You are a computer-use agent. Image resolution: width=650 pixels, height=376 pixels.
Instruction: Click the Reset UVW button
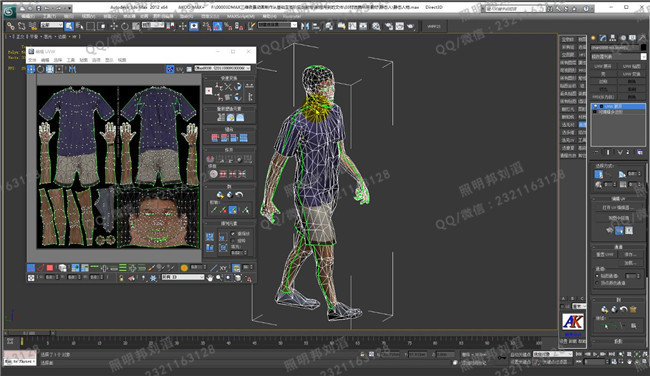[x=604, y=254]
